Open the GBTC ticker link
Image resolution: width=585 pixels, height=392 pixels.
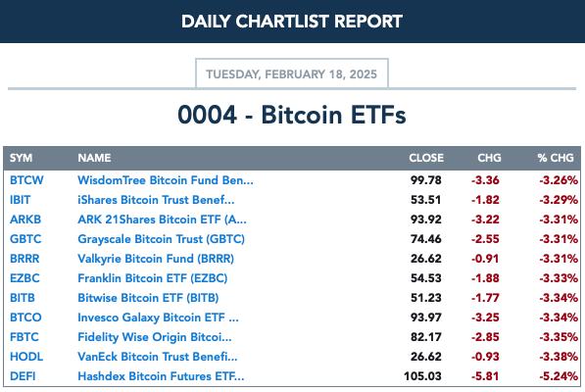click(25, 239)
